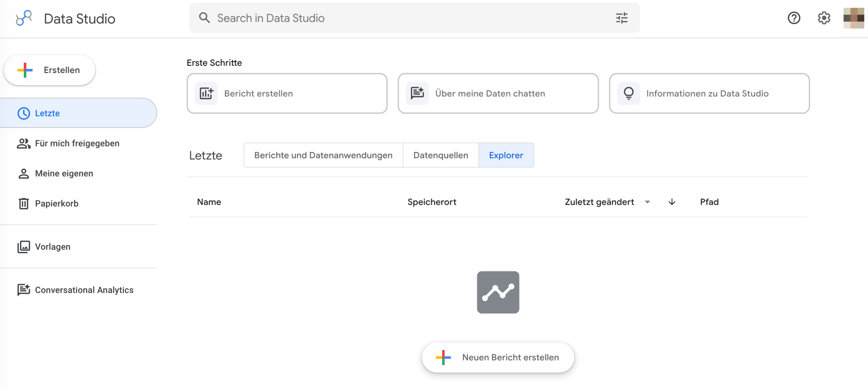The height and width of the screenshot is (387, 868).
Task: Open search filter options icon
Action: pyautogui.click(x=622, y=18)
